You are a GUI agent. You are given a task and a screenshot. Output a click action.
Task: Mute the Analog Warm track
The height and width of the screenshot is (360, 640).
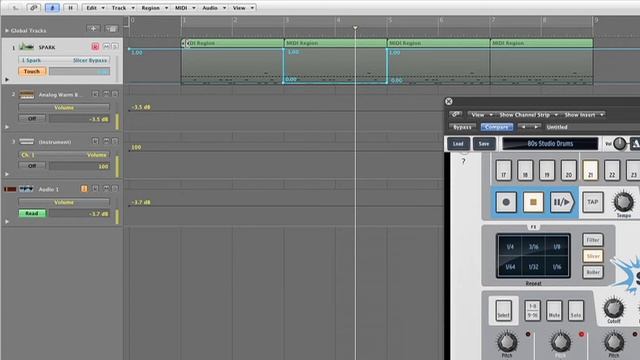pos(106,94)
